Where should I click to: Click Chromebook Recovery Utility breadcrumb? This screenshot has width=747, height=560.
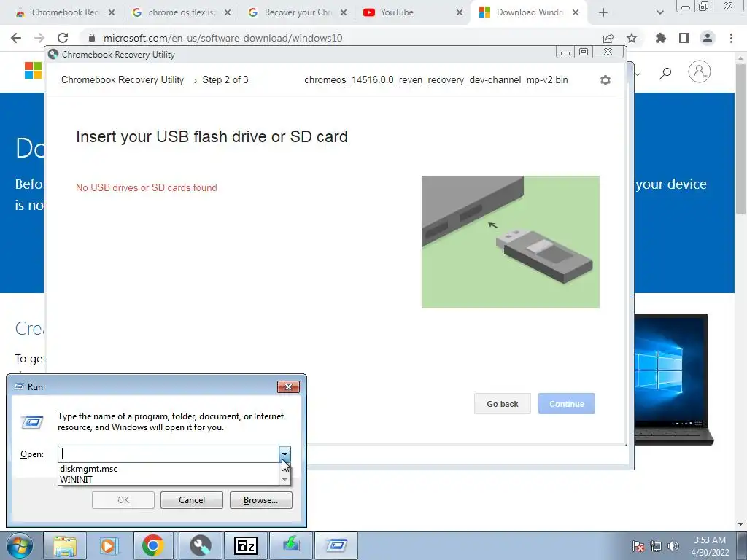point(123,80)
